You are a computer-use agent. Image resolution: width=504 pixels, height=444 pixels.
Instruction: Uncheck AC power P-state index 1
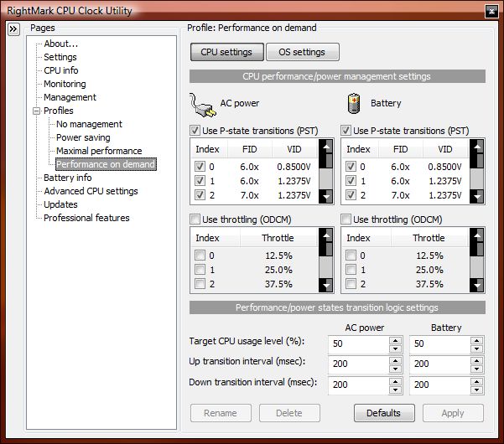click(x=200, y=180)
